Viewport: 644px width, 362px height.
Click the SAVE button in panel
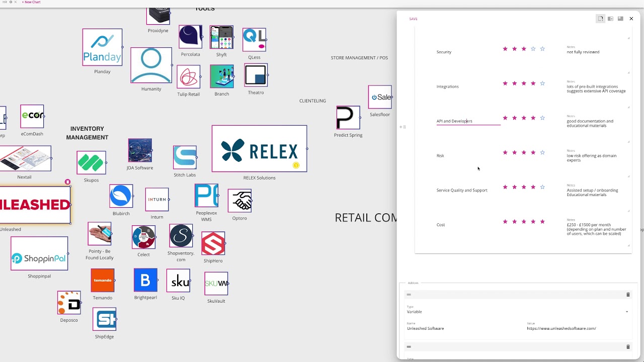coord(413,19)
